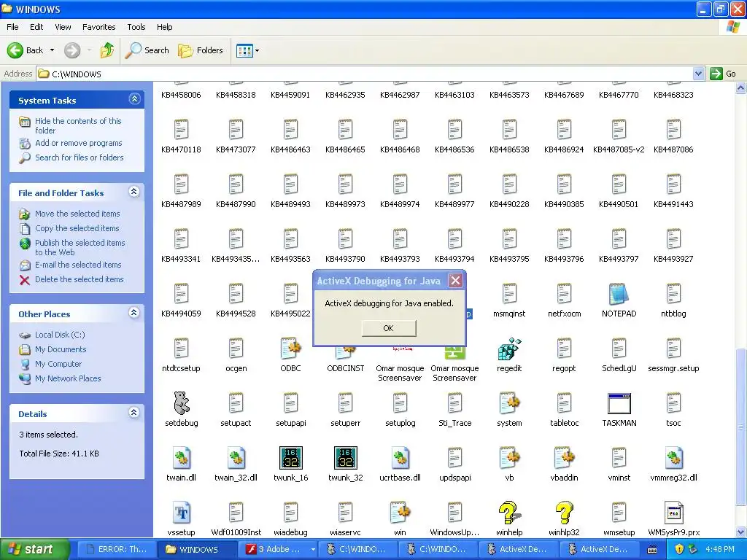Open the Edit menu
The width and height of the screenshot is (747, 560).
click(x=36, y=27)
